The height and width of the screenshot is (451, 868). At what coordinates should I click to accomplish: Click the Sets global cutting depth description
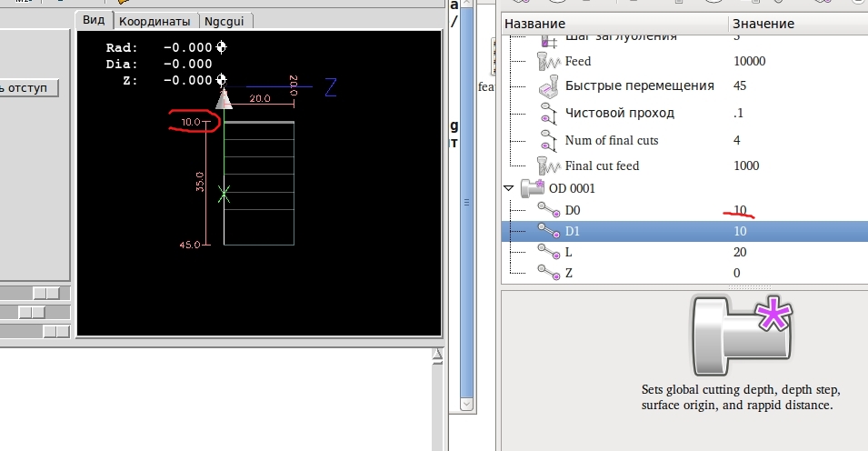tap(741, 397)
